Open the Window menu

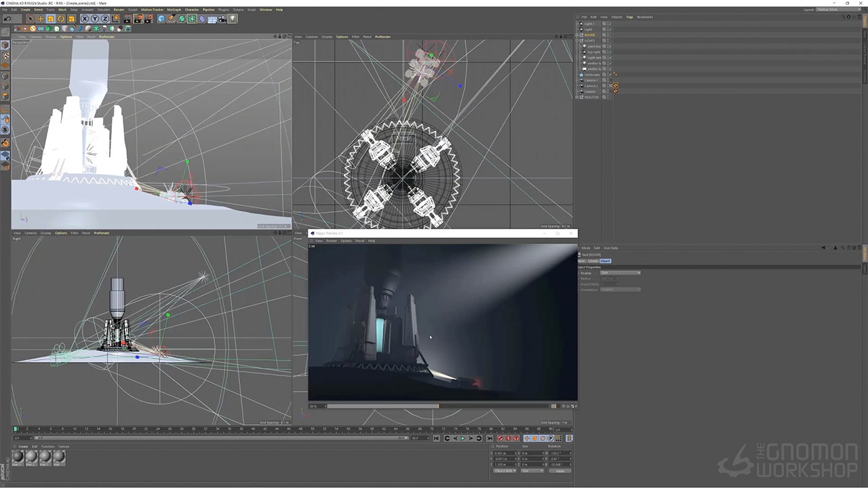[266, 9]
